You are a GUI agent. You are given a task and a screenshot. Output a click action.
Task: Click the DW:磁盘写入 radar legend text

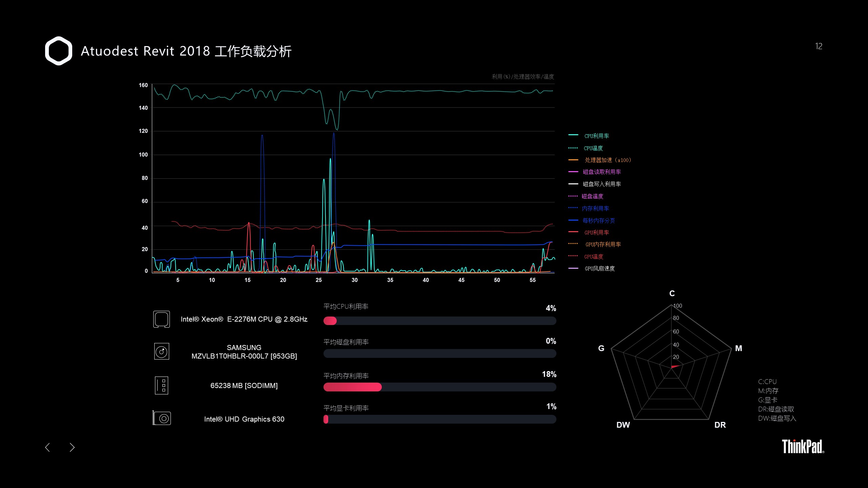click(x=777, y=418)
